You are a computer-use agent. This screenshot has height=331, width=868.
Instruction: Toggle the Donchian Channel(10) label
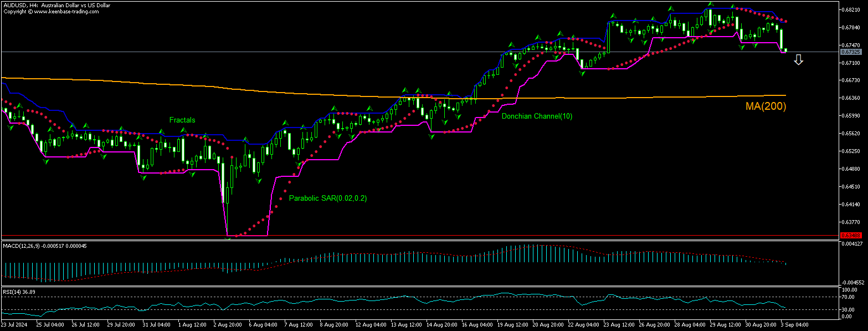tap(537, 116)
